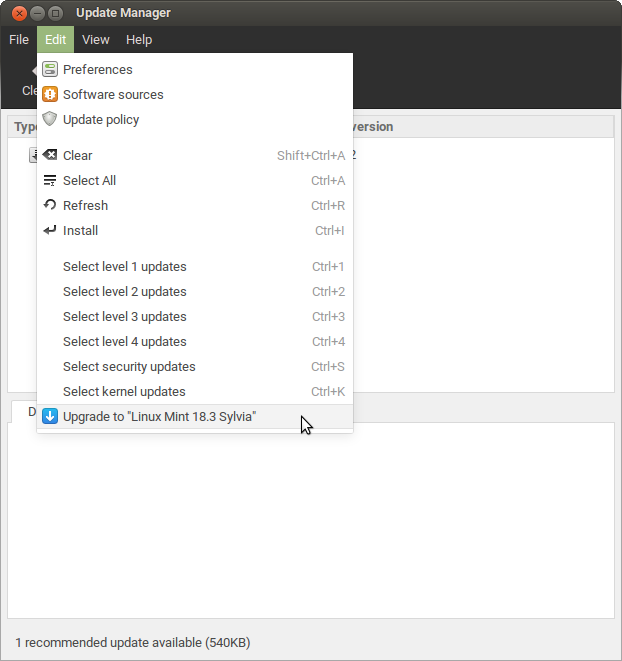Close the Update Manager window

[x=19, y=13]
